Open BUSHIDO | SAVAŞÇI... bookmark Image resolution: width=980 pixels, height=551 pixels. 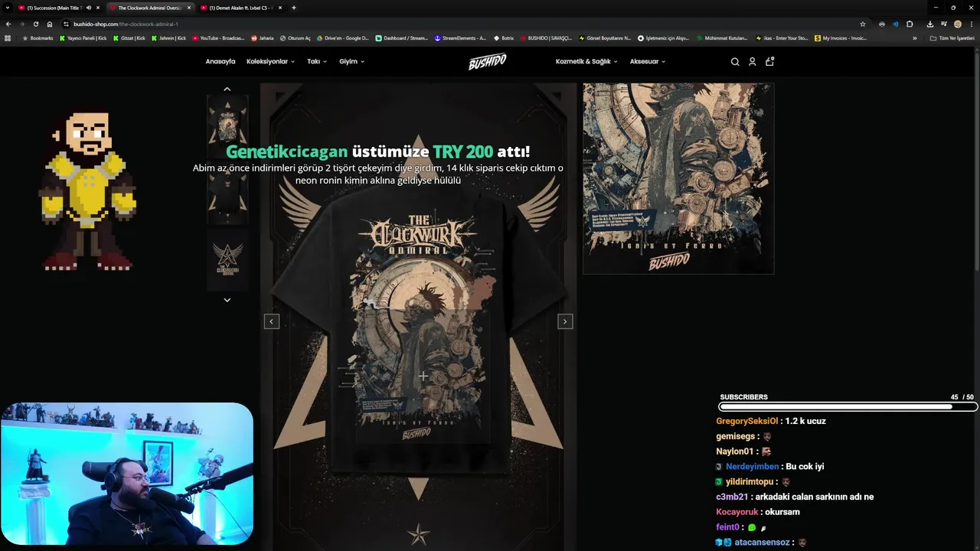[x=546, y=37]
